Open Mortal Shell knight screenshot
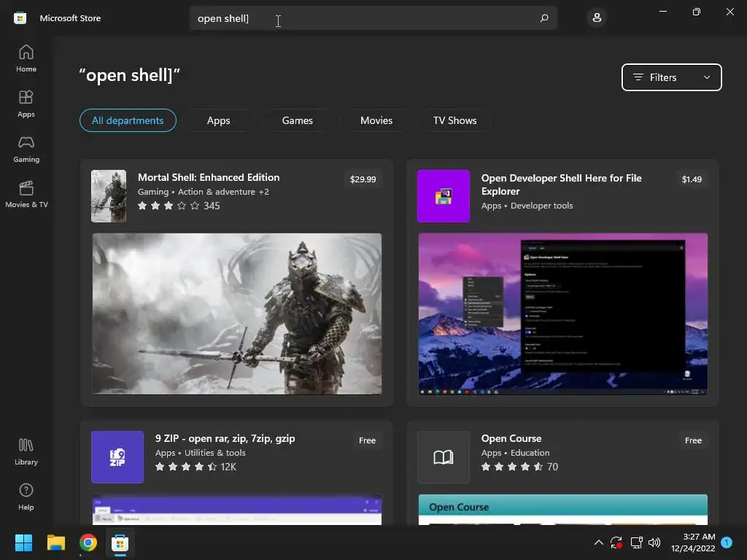 pos(237,314)
